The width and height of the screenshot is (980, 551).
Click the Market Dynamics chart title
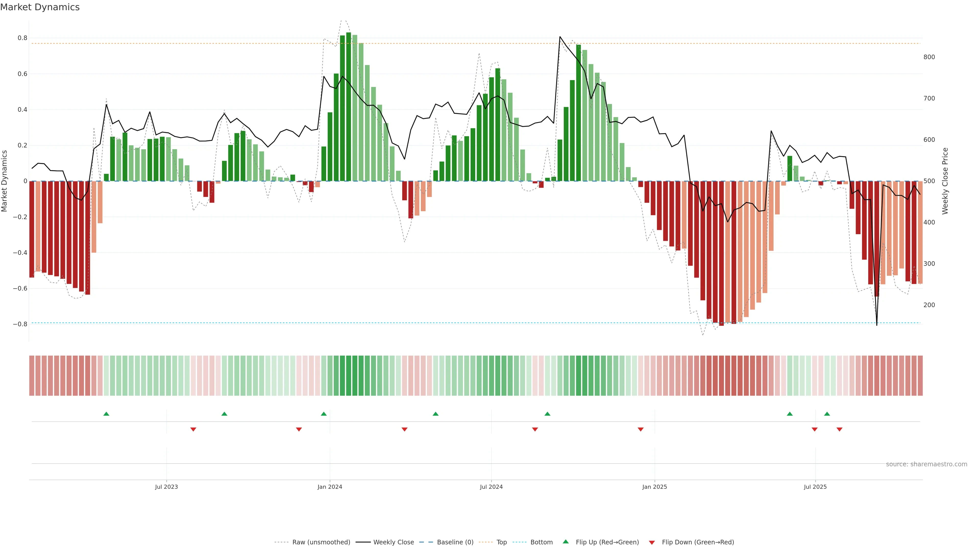pos(40,7)
